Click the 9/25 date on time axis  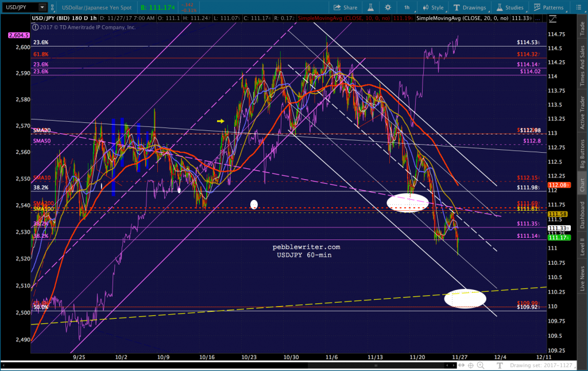(x=79, y=357)
